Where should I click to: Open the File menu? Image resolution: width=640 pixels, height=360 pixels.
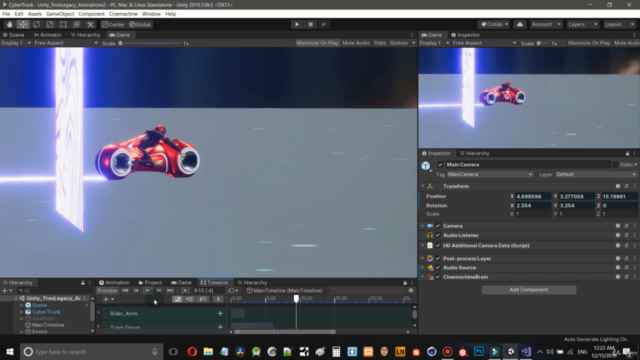tap(6, 14)
